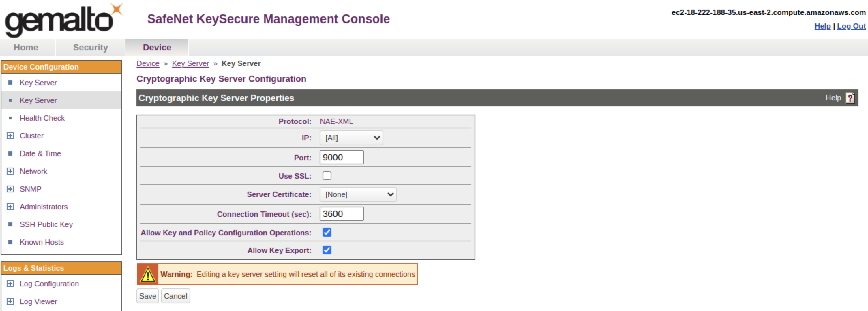The image size is (868, 311).
Task: Go to the Home tab
Action: pos(26,47)
